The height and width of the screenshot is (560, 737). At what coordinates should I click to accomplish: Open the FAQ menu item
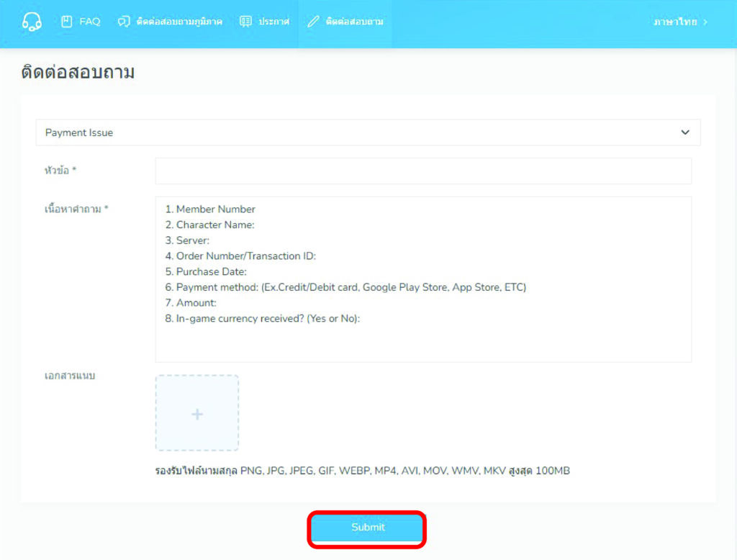[89, 22]
